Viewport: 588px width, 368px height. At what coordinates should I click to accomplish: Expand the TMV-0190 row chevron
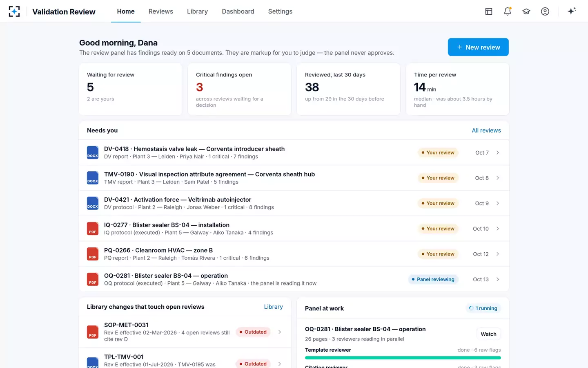point(498,178)
